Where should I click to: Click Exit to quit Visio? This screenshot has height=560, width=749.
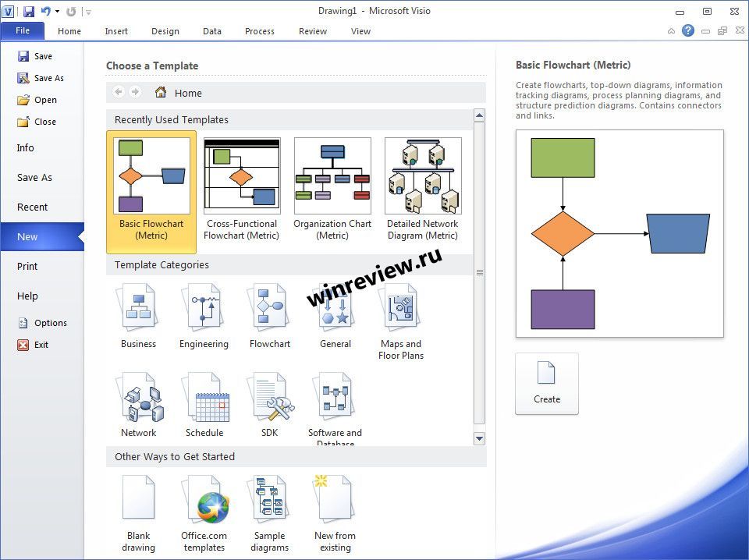tap(33, 345)
